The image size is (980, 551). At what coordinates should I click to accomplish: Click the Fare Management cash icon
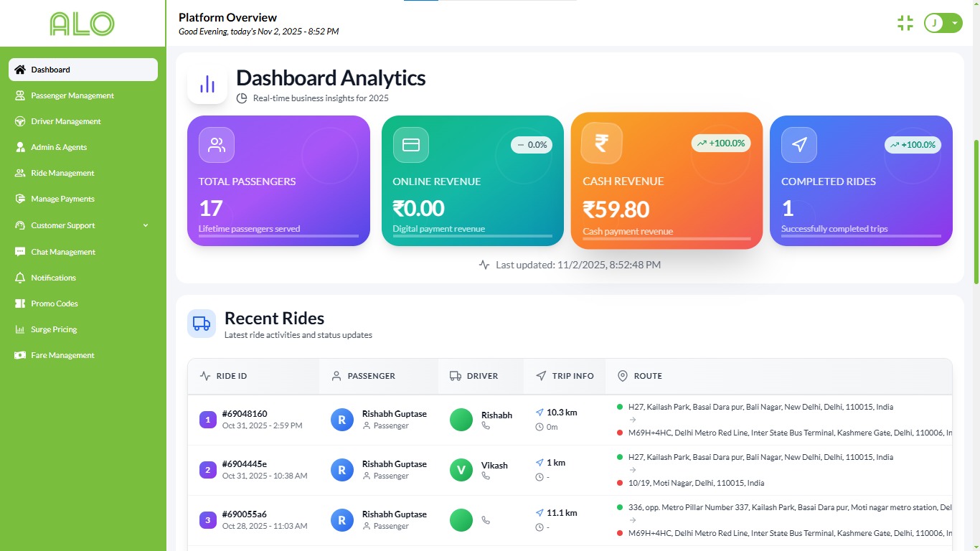tap(20, 355)
